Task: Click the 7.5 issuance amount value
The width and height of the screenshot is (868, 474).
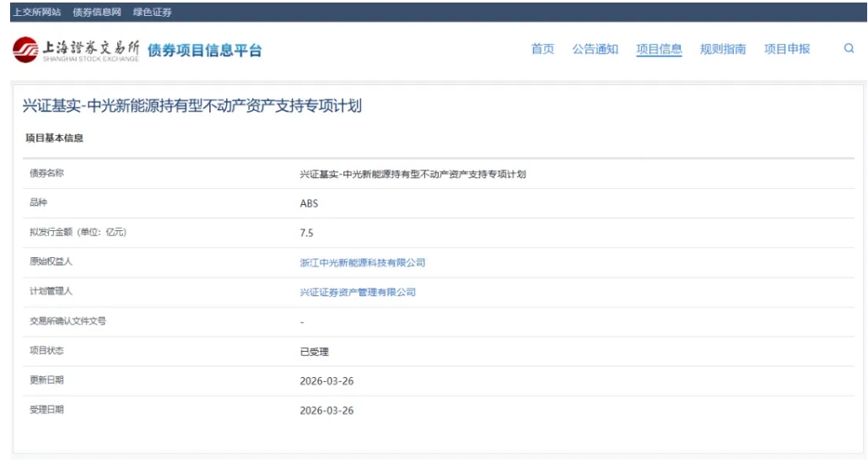Action: coord(306,233)
